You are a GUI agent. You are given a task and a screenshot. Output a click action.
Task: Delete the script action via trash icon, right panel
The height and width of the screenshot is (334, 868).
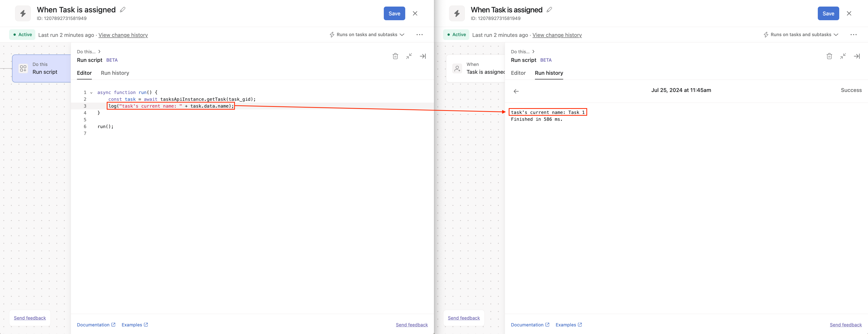click(829, 56)
